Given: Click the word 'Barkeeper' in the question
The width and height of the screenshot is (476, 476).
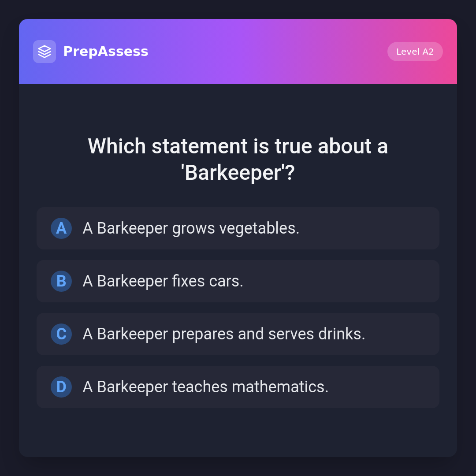Looking at the screenshot, I should pyautogui.click(x=233, y=173).
